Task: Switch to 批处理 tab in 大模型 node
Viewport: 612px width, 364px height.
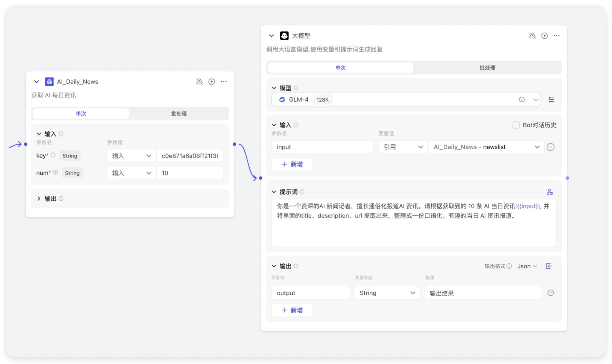Action: click(487, 68)
